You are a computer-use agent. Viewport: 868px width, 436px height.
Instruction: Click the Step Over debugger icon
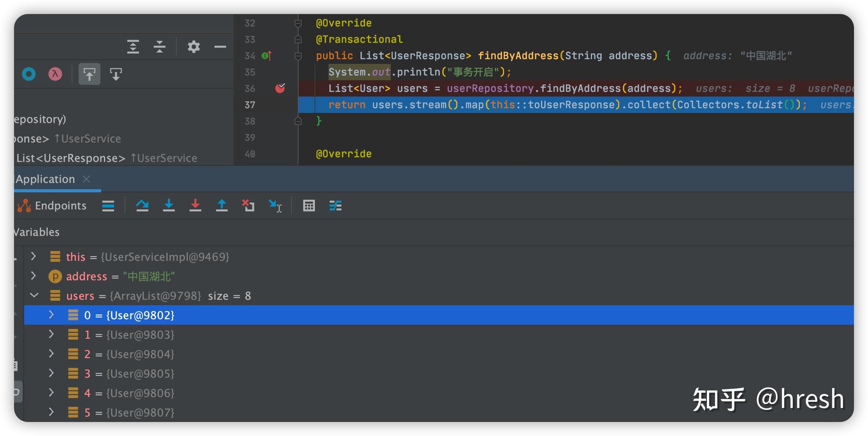142,205
